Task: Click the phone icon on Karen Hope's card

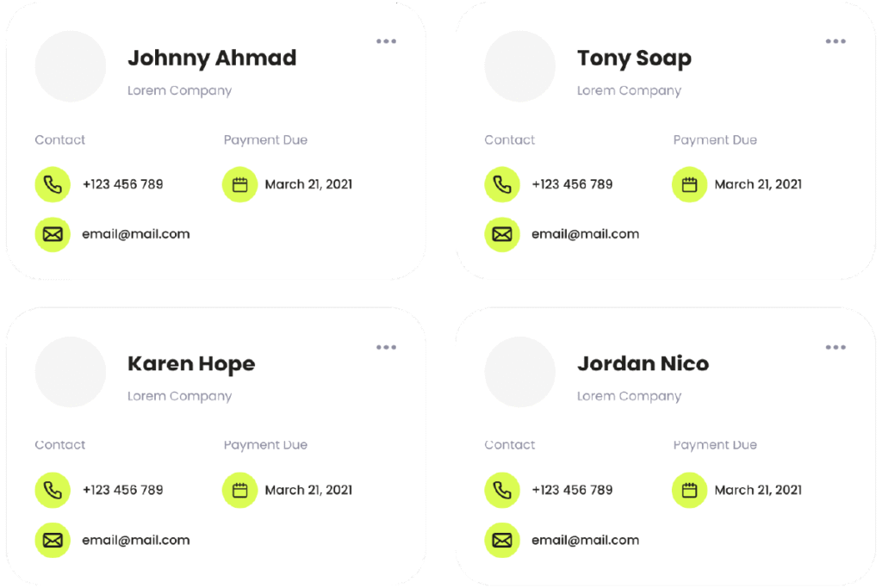Action: pos(53,490)
